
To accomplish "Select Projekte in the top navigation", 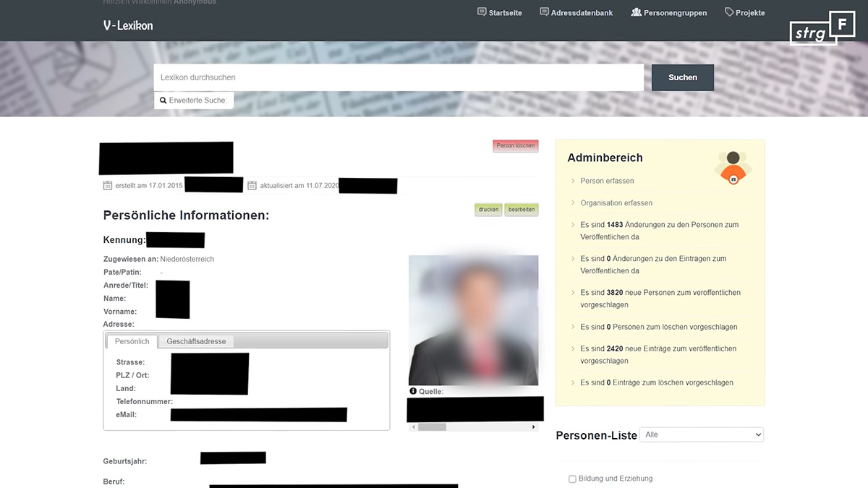I will pos(745,12).
